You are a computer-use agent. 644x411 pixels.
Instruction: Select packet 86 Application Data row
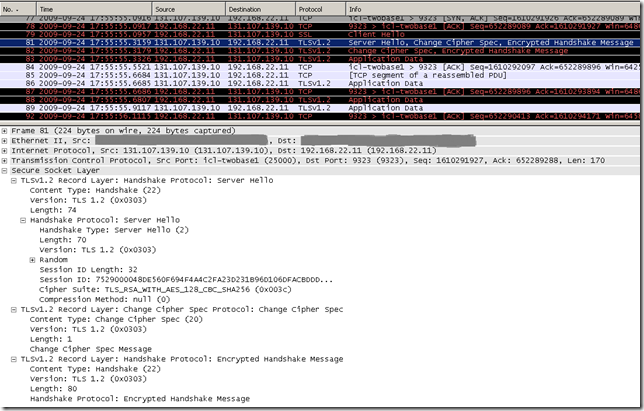point(320,83)
